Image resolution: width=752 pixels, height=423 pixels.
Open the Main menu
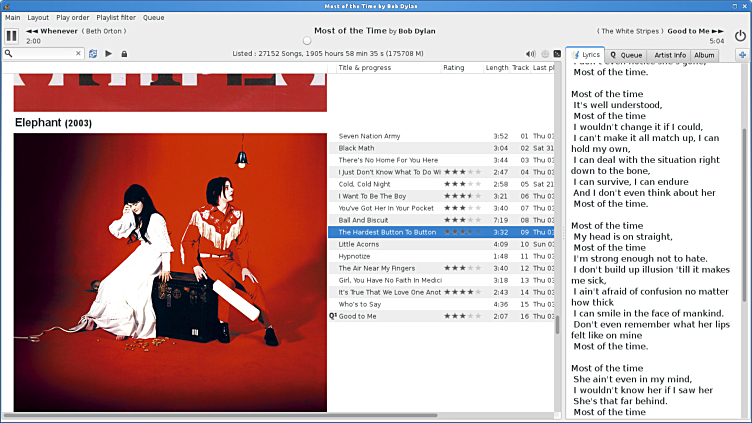13,17
